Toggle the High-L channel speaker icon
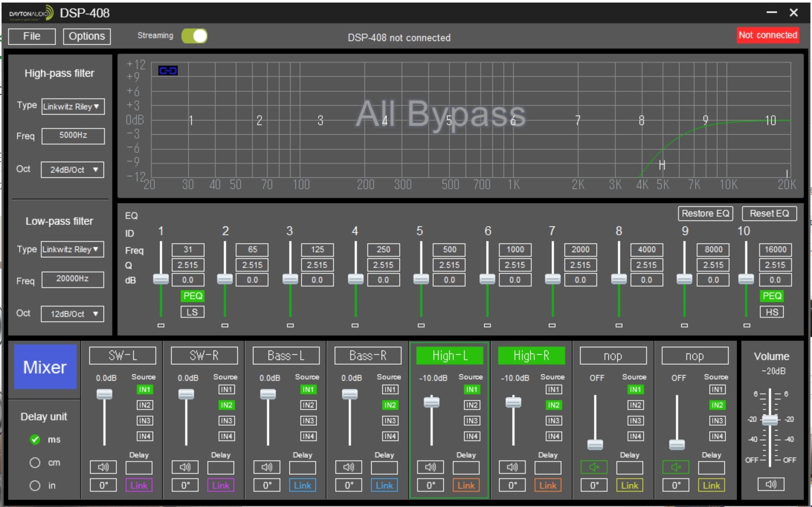 pyautogui.click(x=430, y=467)
